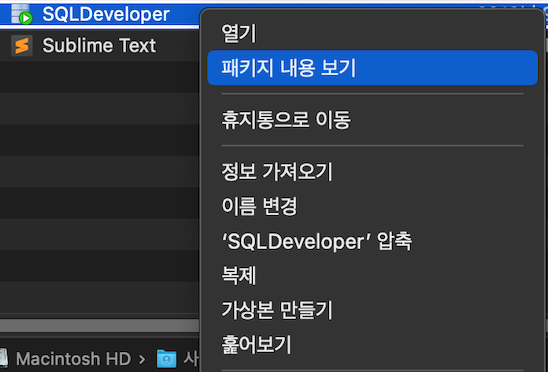The height and width of the screenshot is (372, 548).
Task: Choose 'SQLDeveloper' 압축 menu entry
Action: (372, 241)
